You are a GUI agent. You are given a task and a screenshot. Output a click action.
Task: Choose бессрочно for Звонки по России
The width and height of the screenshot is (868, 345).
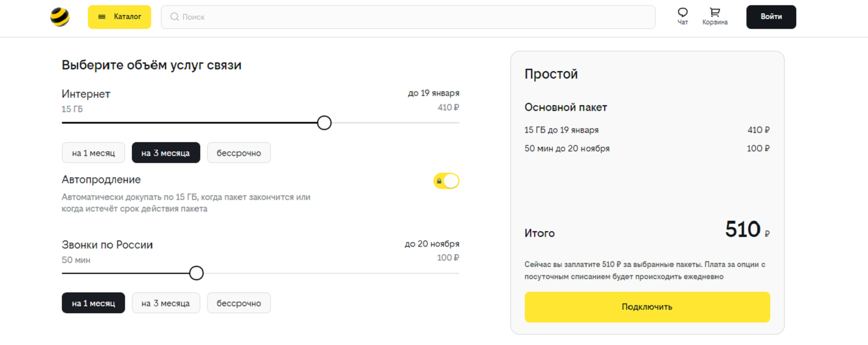pyautogui.click(x=239, y=303)
